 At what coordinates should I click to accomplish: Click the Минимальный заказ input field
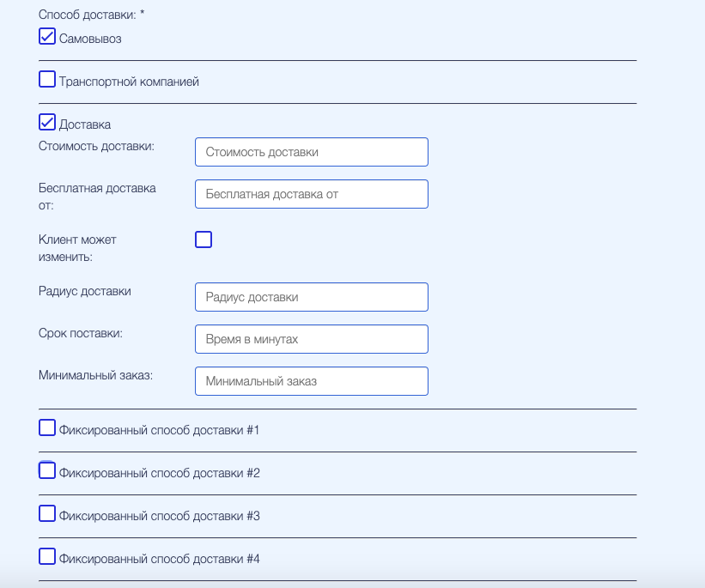[311, 381]
